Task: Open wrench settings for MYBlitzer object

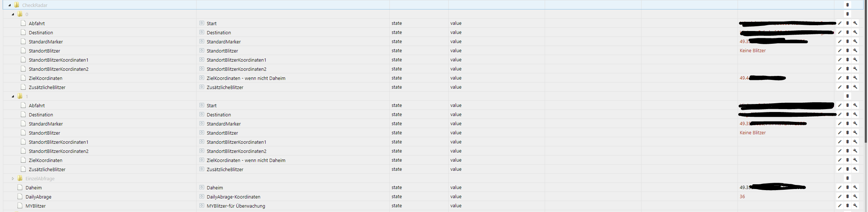Action: (x=855, y=205)
